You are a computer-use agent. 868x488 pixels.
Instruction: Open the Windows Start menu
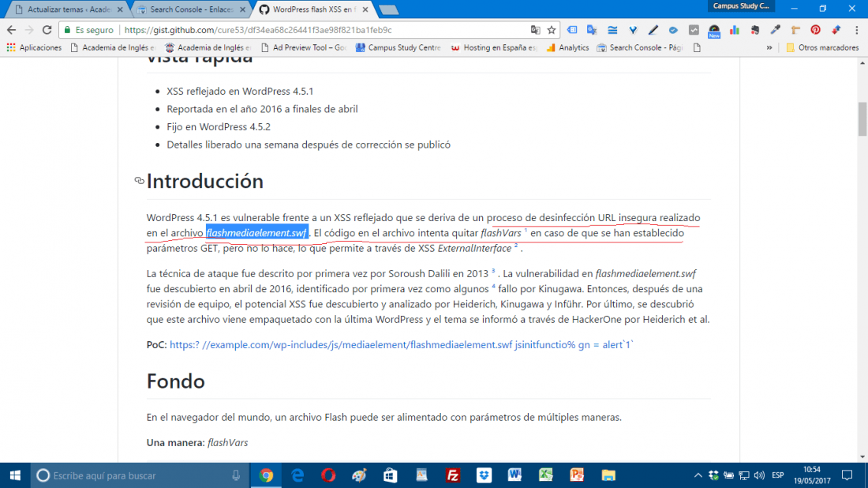click(x=15, y=475)
